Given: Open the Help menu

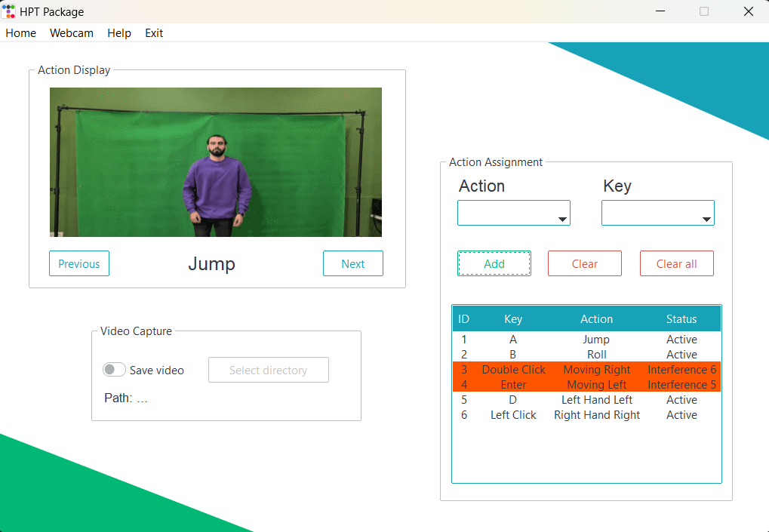Looking at the screenshot, I should point(118,33).
